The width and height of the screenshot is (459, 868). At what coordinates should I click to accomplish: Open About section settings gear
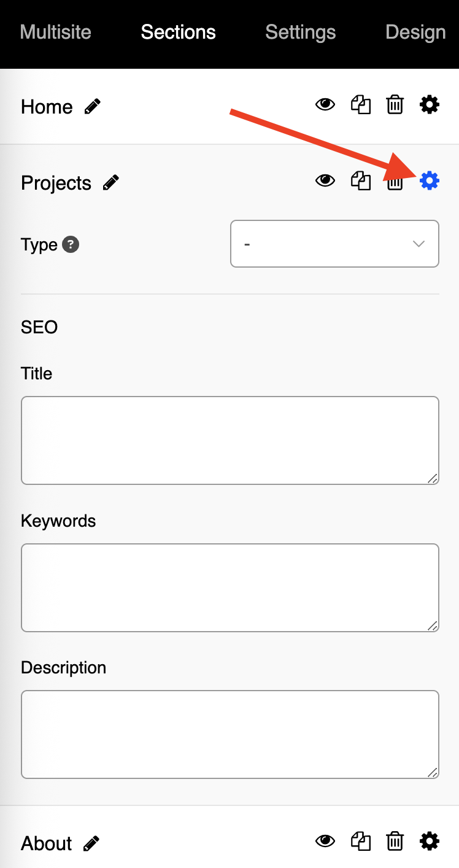click(430, 841)
